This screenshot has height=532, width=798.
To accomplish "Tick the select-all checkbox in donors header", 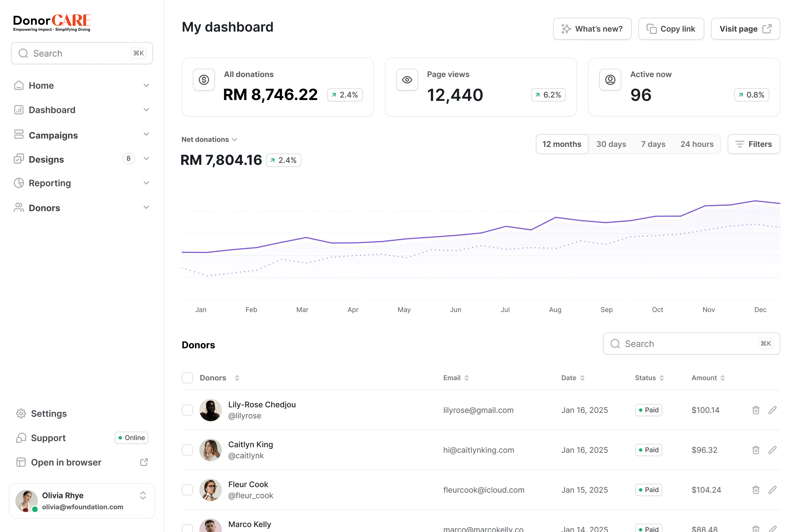I will [187, 378].
